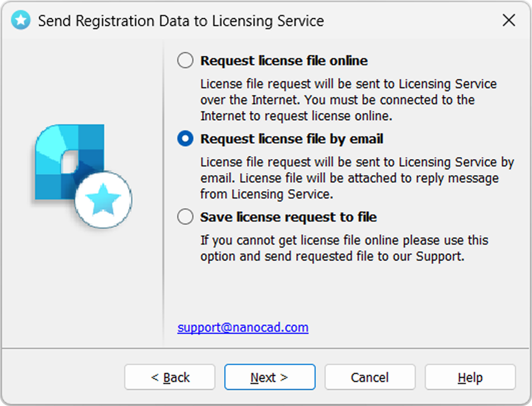Screen dimensions: 532x406
Task: Click the star badge on the logo
Action: coord(103,199)
